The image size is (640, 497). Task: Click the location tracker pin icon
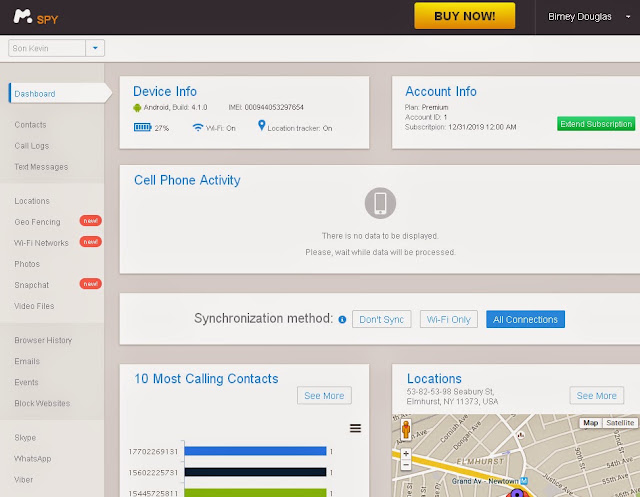(x=262, y=125)
